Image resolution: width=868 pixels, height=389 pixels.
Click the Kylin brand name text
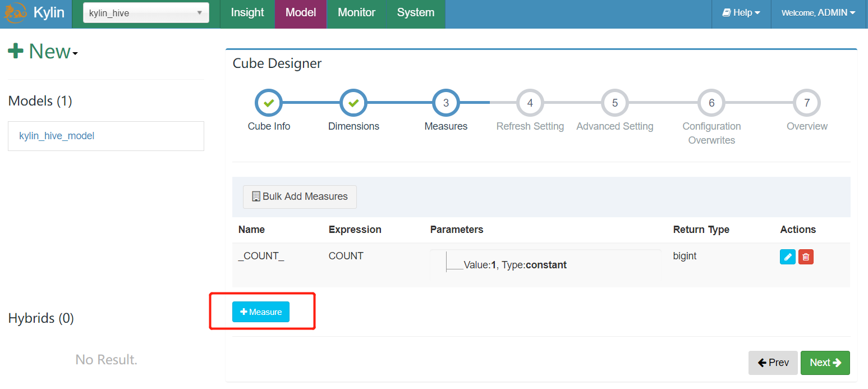[x=49, y=12]
